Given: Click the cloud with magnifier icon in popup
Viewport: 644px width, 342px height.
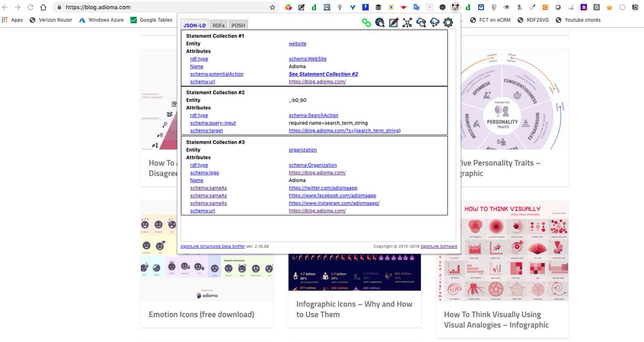Looking at the screenshot, I should click(421, 23).
